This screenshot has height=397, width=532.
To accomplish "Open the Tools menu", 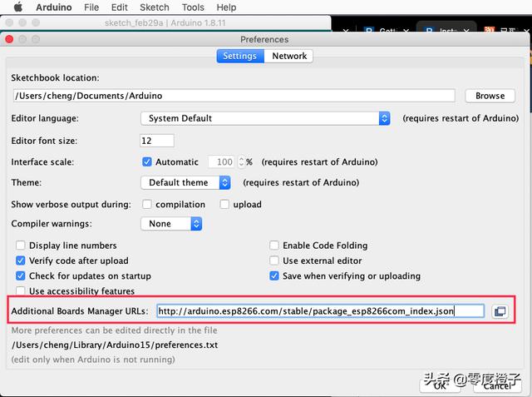I will click(x=193, y=7).
